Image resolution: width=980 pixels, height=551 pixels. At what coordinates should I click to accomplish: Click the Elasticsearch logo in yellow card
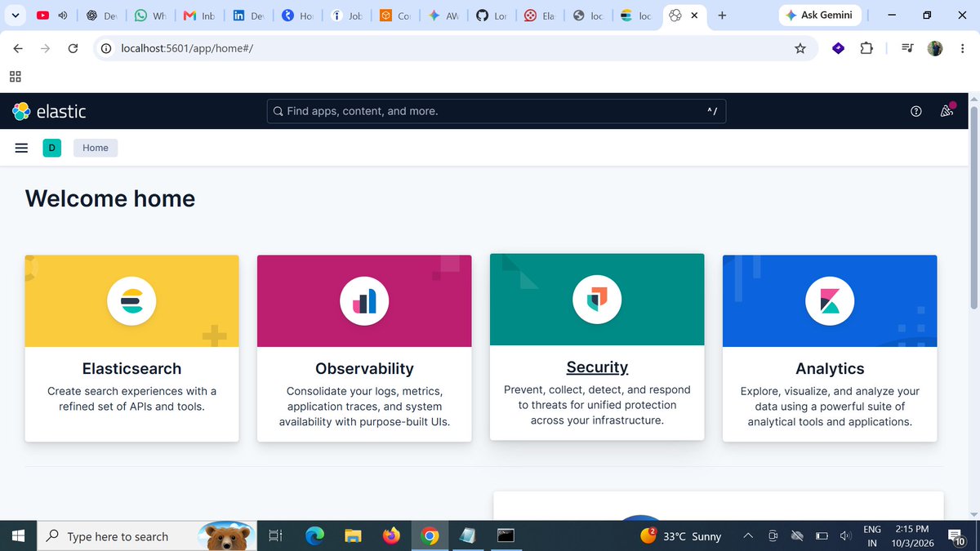131,301
